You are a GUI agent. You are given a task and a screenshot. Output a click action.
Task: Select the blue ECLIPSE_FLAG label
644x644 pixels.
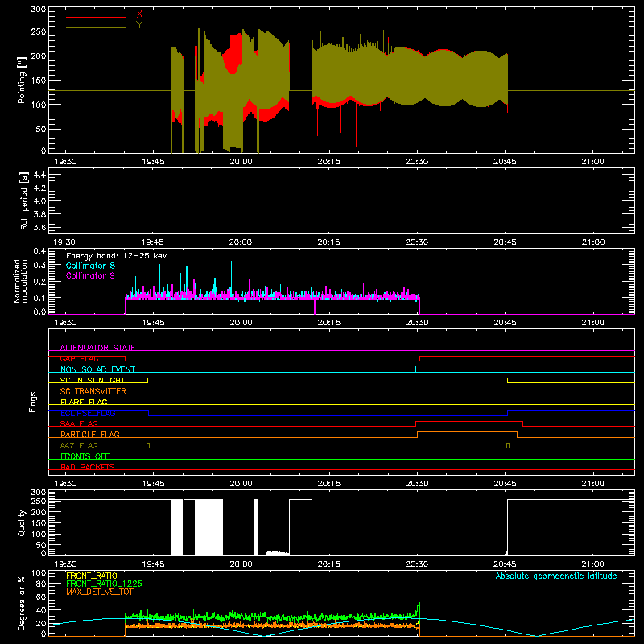(88, 413)
